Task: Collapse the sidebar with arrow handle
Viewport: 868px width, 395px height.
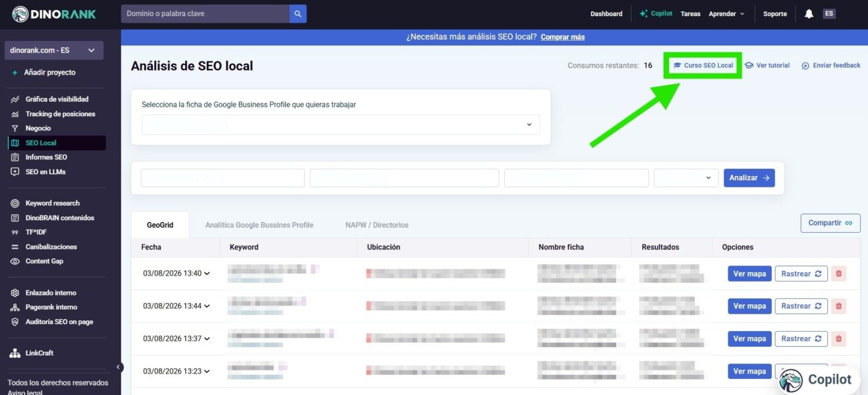Action: pyautogui.click(x=119, y=367)
